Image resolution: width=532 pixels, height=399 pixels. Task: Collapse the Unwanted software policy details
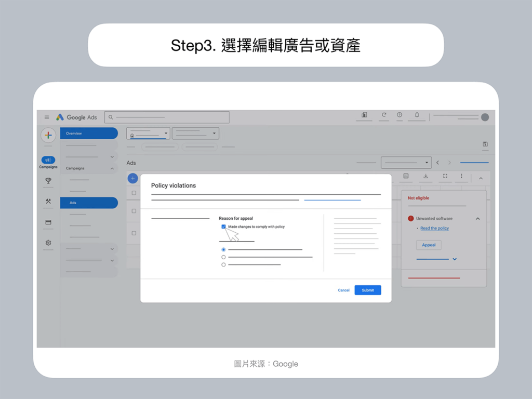[x=477, y=219]
